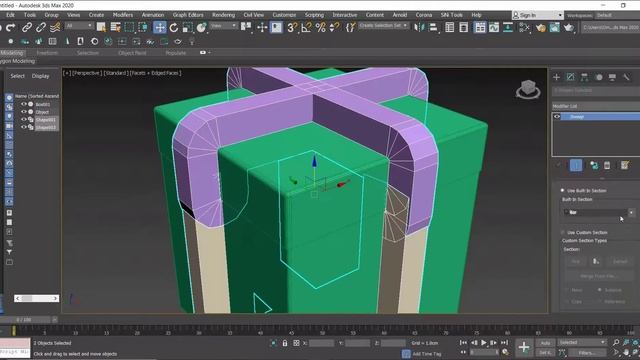Open the Display panel icon
This screenshot has width=640, height=360.
[x=612, y=77]
